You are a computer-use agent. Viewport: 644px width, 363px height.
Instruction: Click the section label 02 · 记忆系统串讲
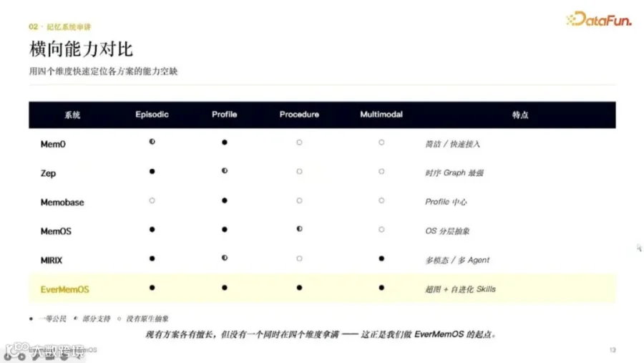coord(60,26)
